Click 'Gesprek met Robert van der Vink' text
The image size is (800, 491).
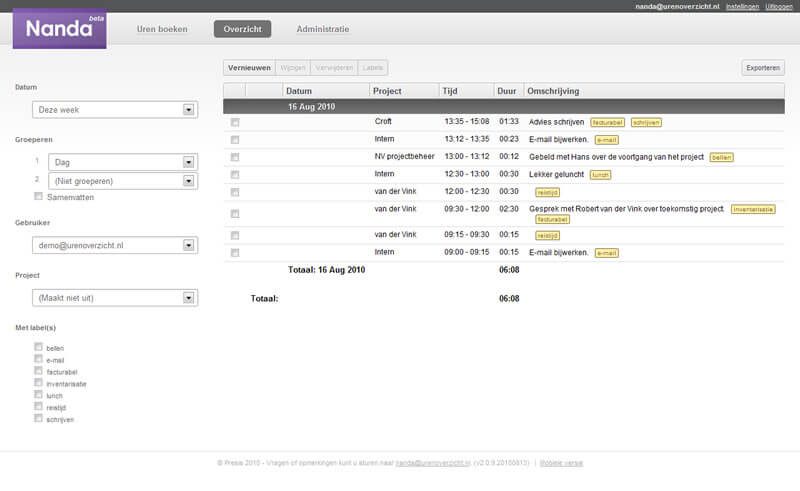(627, 209)
